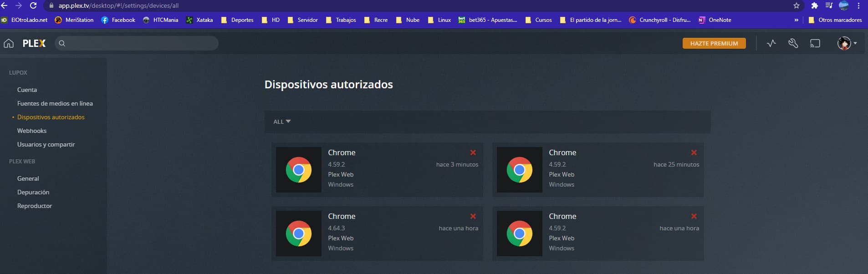The width and height of the screenshot is (868, 274).
Task: Bookmark page with star icon
Action: pyautogui.click(x=797, y=5)
